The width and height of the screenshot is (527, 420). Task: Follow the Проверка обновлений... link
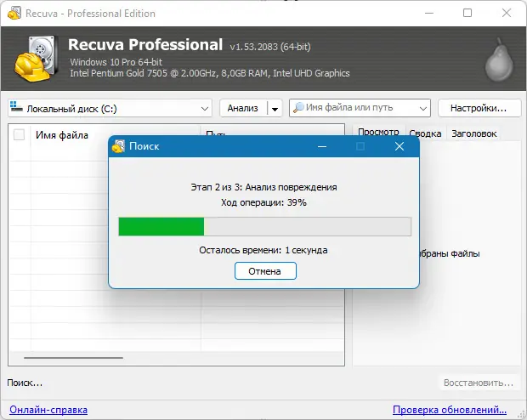click(450, 410)
